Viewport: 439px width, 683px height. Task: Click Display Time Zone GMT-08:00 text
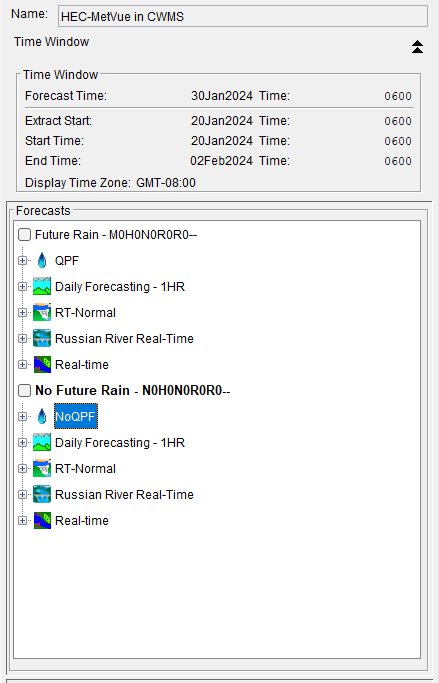click(111, 183)
